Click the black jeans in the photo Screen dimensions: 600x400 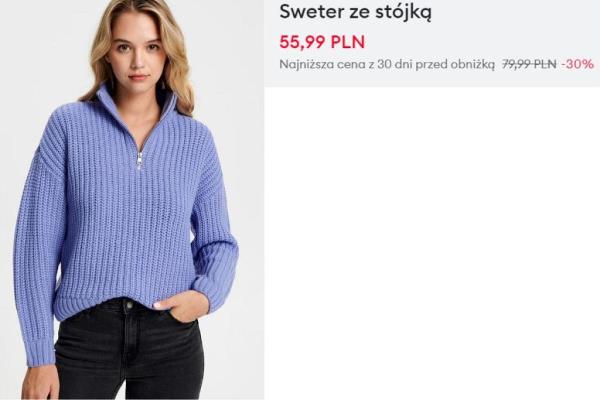click(128, 350)
